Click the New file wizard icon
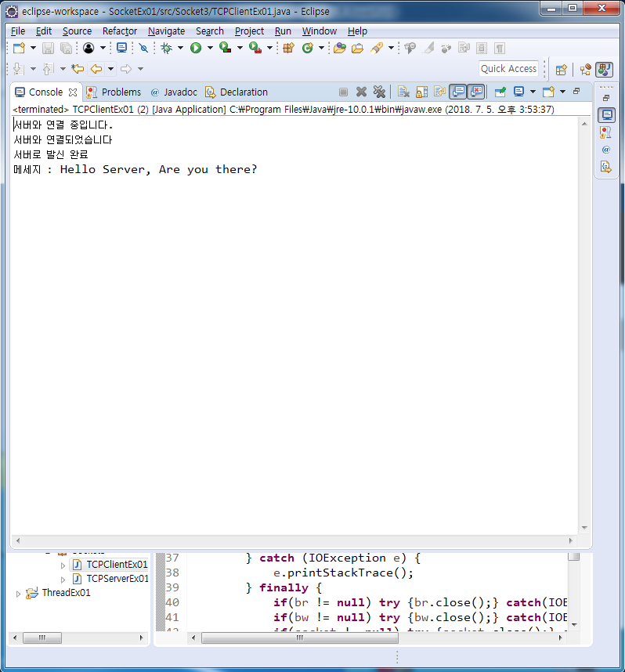This screenshot has height=672, width=625. (19, 48)
